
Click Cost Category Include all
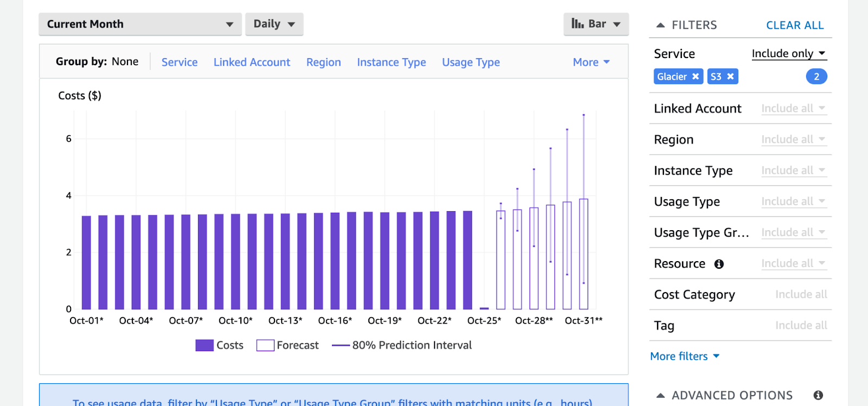pyautogui.click(x=801, y=294)
